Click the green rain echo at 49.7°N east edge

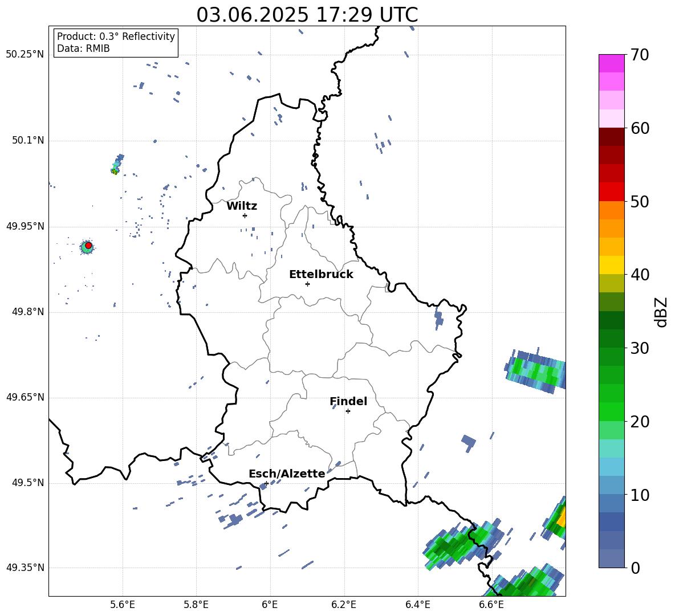(x=536, y=371)
